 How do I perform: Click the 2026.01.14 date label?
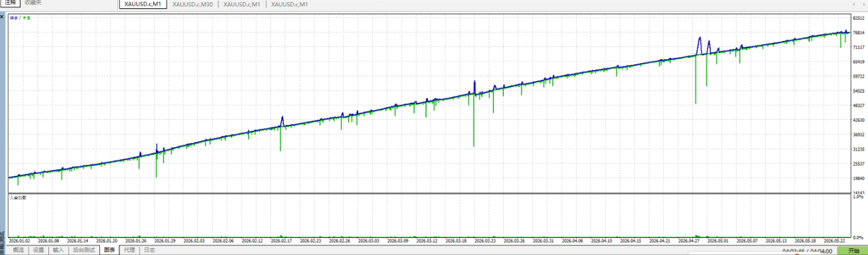coord(78,241)
